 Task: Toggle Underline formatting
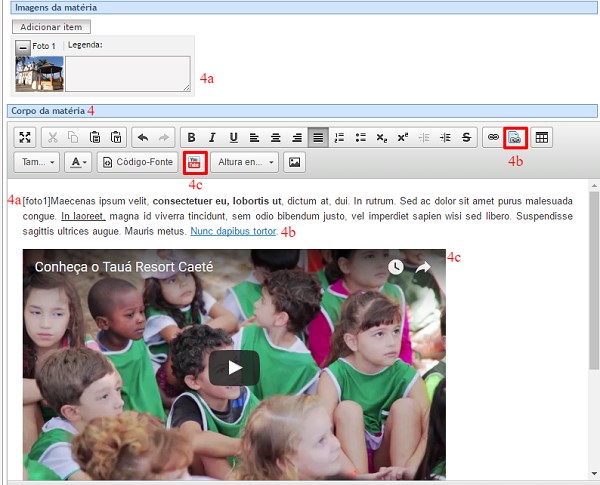click(x=233, y=137)
